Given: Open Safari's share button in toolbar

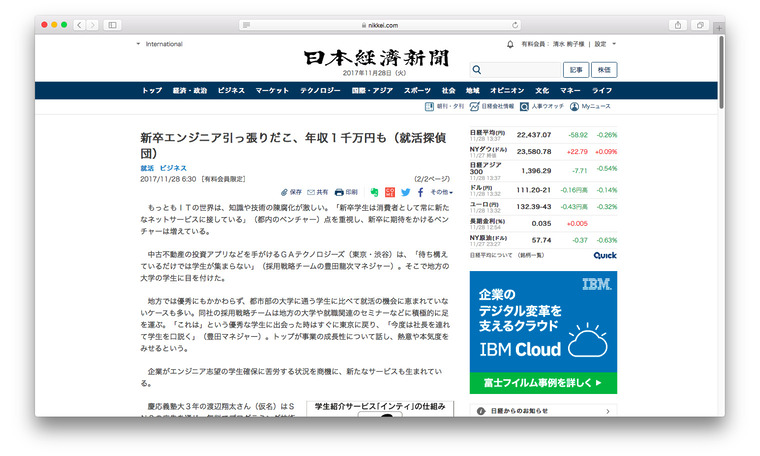Looking at the screenshot, I should coord(677,24).
